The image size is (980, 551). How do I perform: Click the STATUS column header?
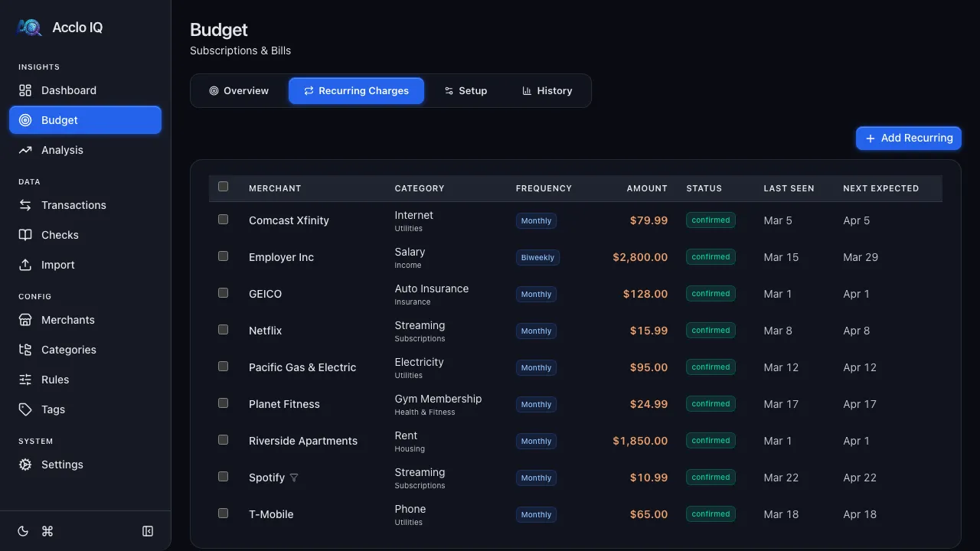pos(704,188)
